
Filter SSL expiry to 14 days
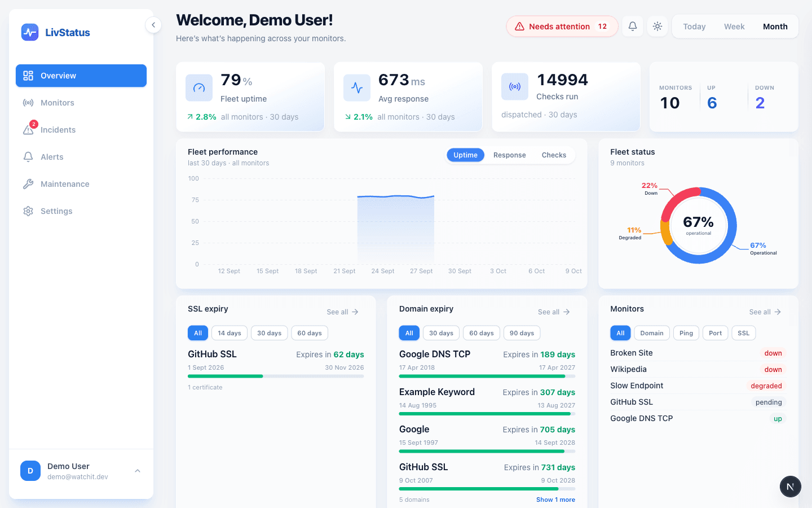point(230,333)
